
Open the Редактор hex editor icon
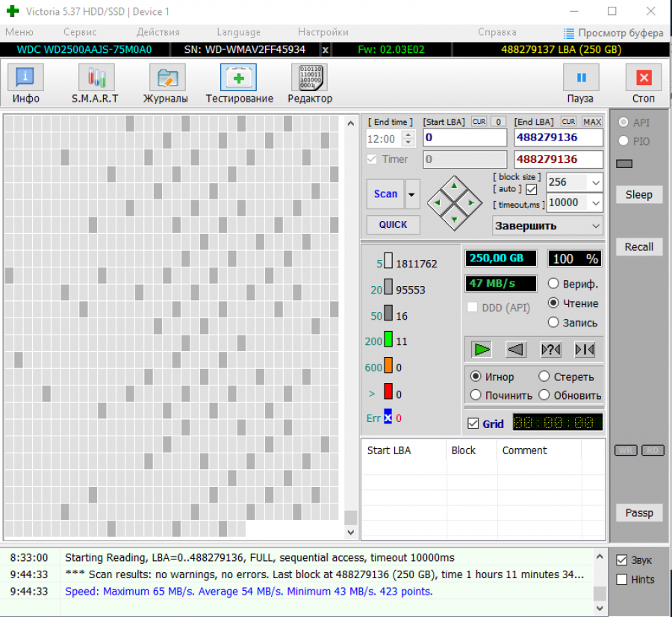(309, 78)
